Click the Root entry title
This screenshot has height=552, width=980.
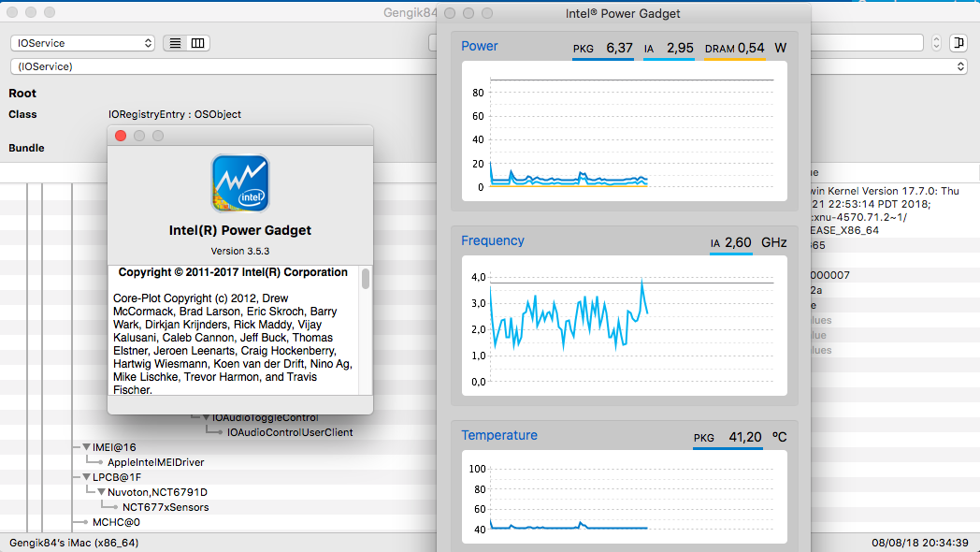coord(22,94)
